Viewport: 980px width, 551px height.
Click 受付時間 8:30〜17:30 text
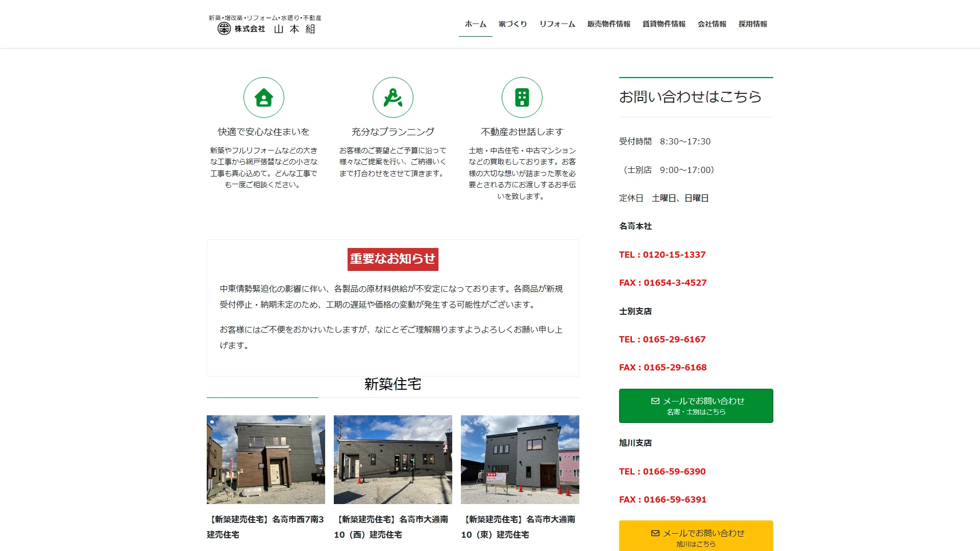[x=665, y=141]
